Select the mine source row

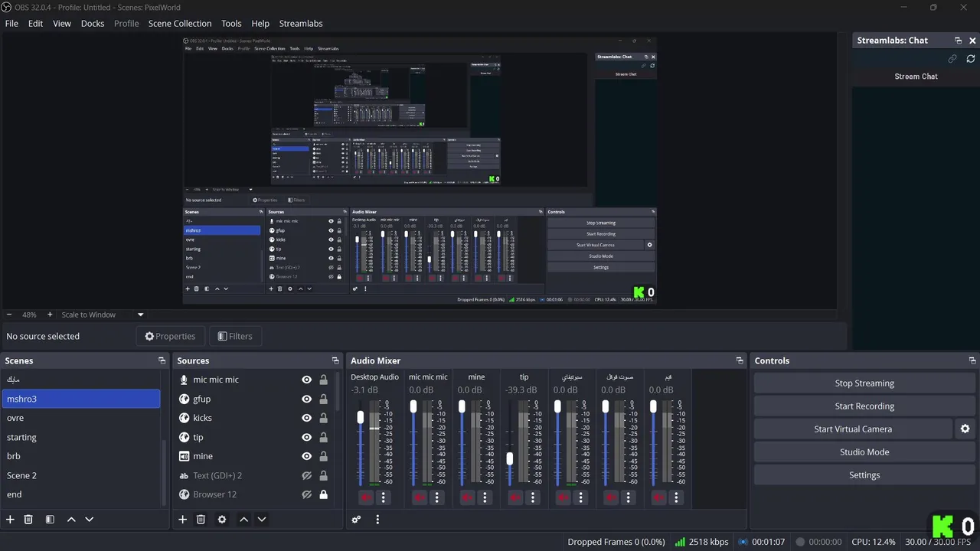[x=254, y=456]
